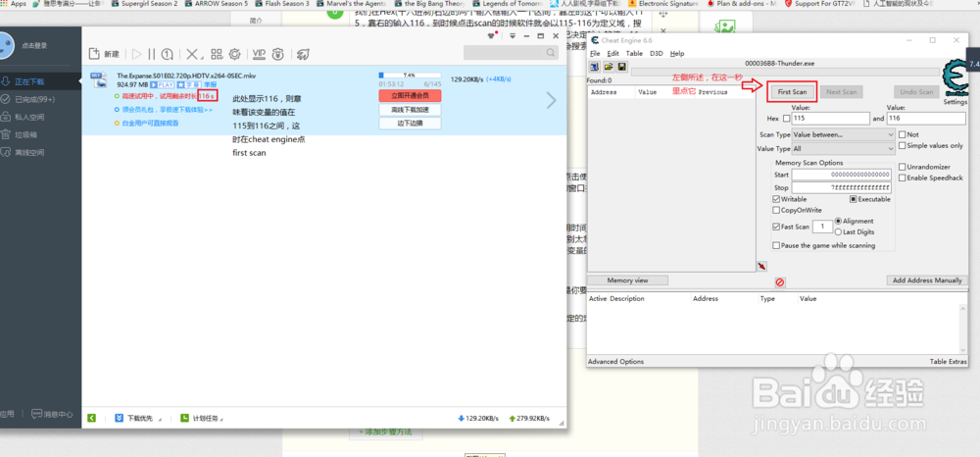Open 计划任务 scheduled tasks dropdown in Thunder

(201, 418)
